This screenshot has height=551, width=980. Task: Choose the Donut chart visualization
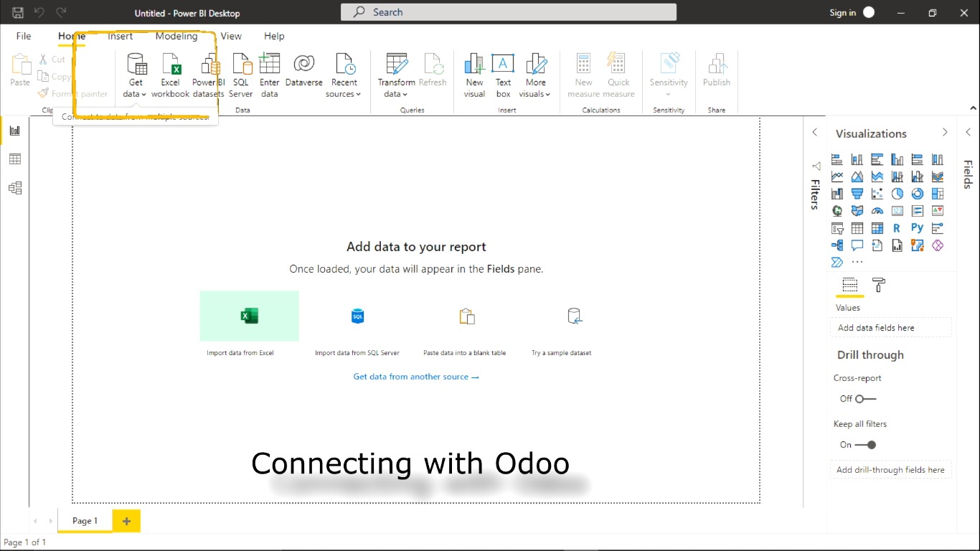918,194
